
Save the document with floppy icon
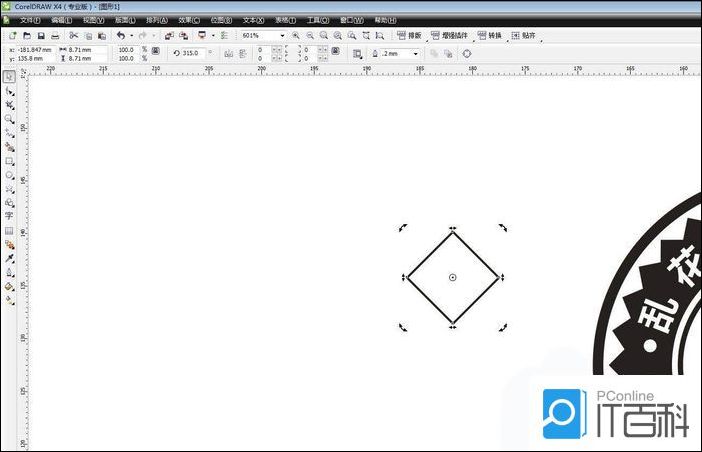click(41, 35)
